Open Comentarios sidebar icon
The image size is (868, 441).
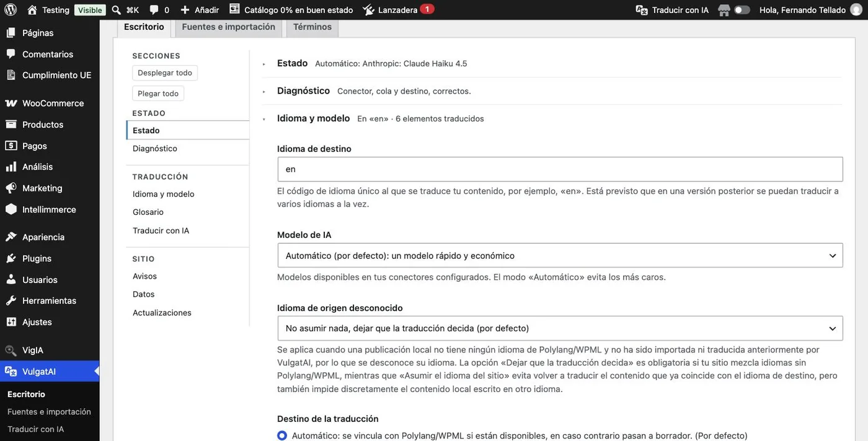point(11,54)
